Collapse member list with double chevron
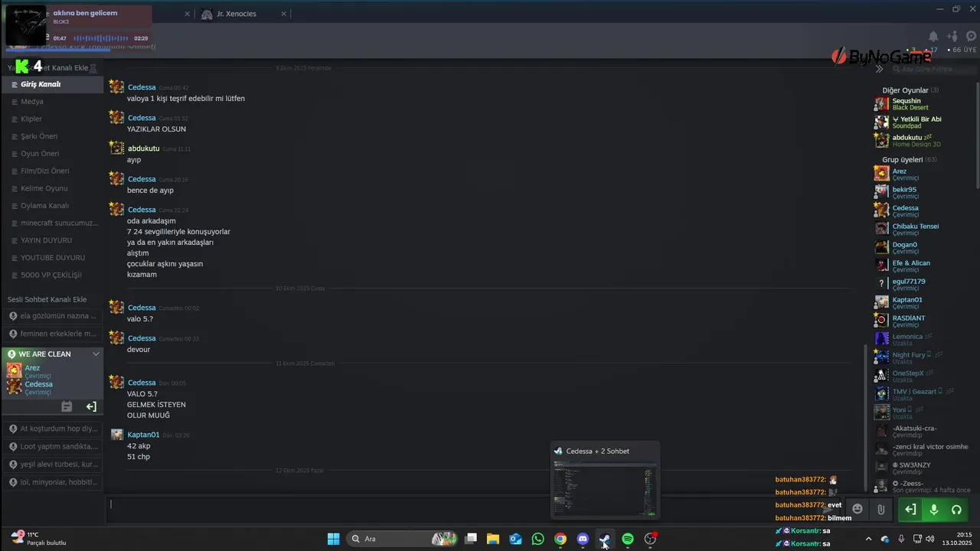 click(x=879, y=69)
